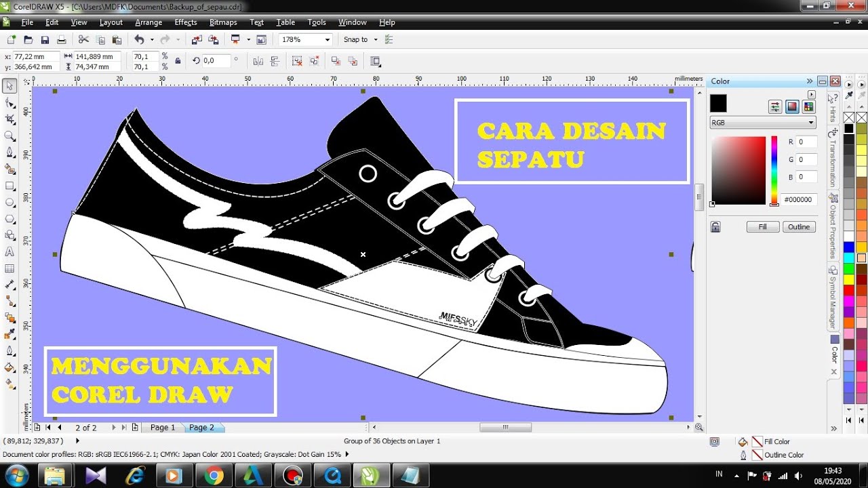Toggle the color lock in Color docker
The image size is (868, 488).
(715, 227)
